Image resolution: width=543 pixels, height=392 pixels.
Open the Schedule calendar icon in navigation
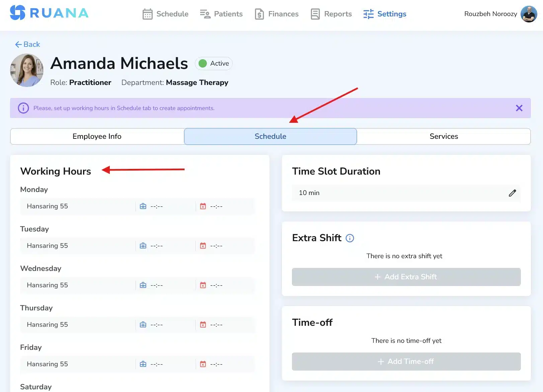(147, 14)
